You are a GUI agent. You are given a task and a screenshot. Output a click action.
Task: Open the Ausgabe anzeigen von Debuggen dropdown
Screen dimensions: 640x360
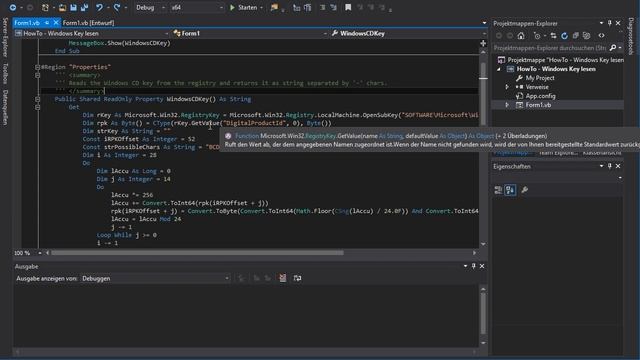pos(156,278)
